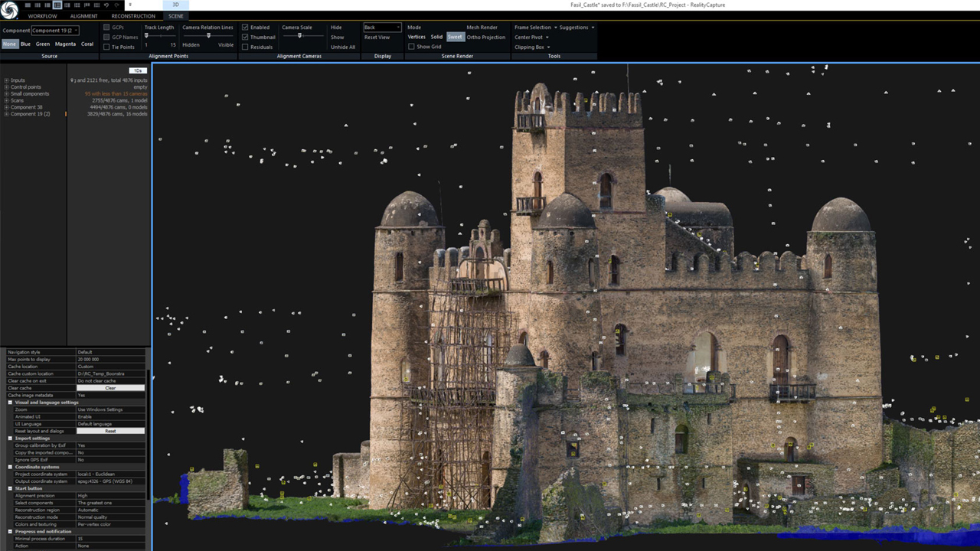Switch to the ALIGNMENT tab

pyautogui.click(x=84, y=15)
